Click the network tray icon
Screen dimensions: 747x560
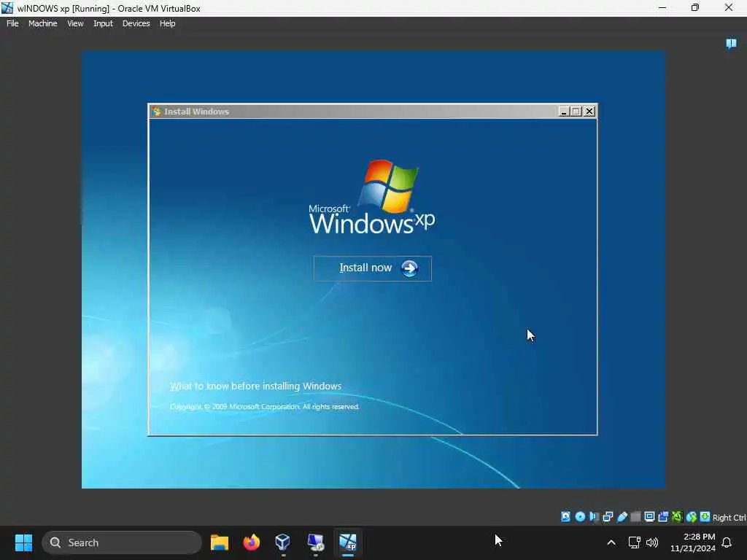click(634, 542)
